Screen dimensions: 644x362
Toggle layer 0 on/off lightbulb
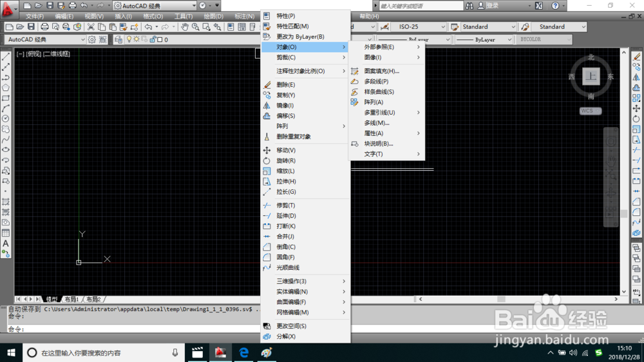129,39
